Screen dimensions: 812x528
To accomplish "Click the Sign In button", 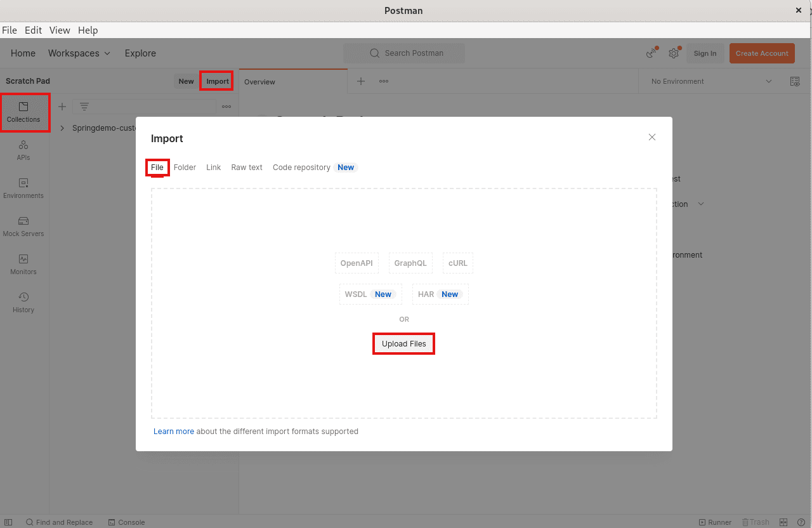I will 705,53.
